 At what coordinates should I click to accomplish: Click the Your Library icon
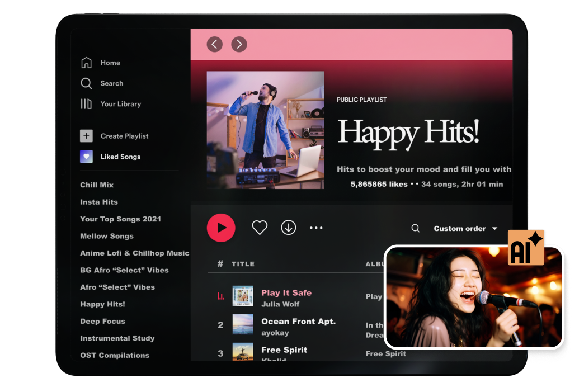click(86, 104)
